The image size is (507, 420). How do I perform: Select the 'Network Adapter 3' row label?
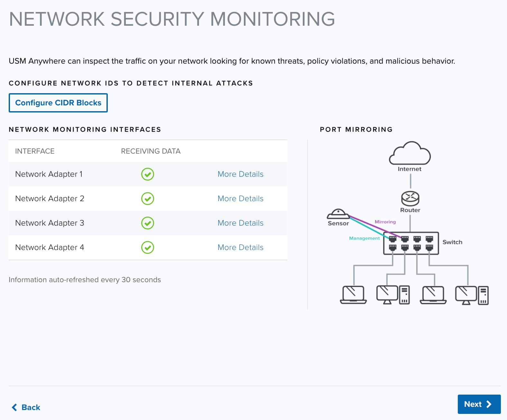(50, 223)
